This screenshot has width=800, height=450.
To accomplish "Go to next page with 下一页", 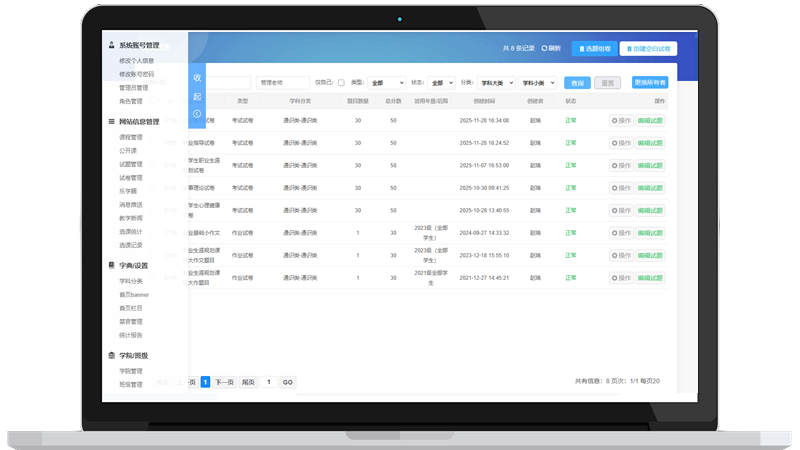I will click(x=224, y=382).
